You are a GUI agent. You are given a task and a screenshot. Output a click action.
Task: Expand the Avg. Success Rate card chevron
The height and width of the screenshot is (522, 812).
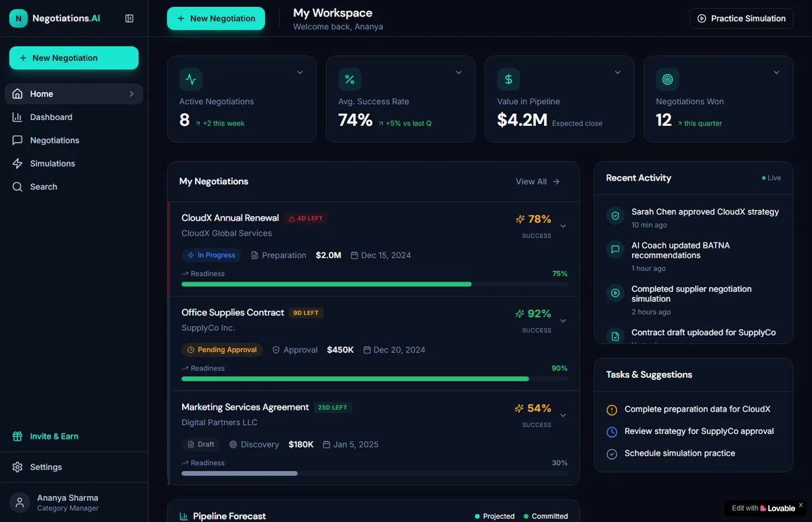pyautogui.click(x=459, y=72)
